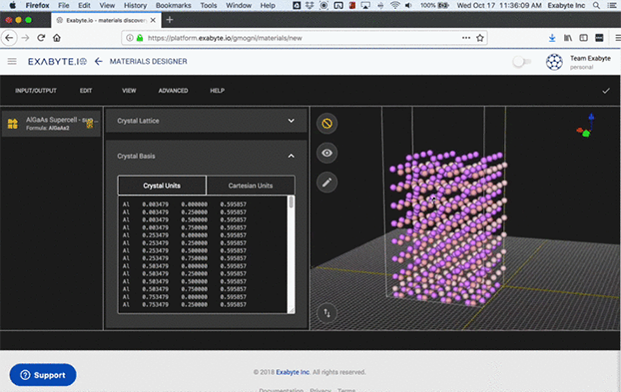Click the Dropbox icon in menu bar

click(x=310, y=6)
